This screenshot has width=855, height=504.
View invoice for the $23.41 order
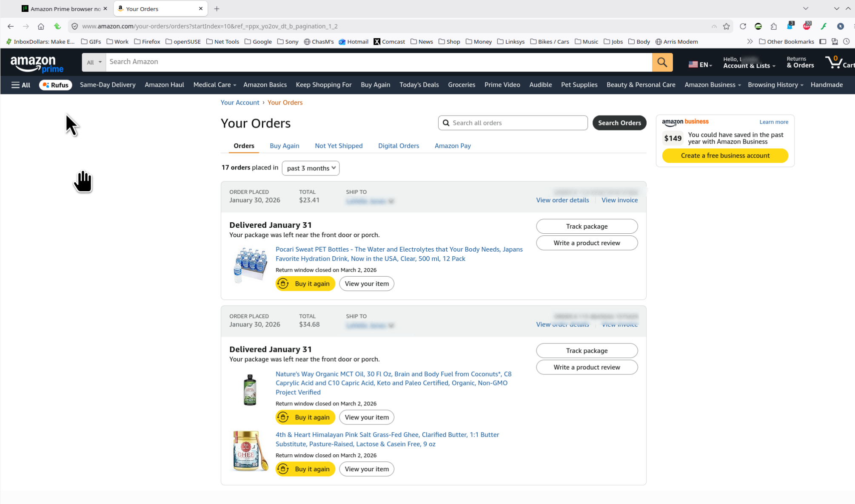point(619,200)
